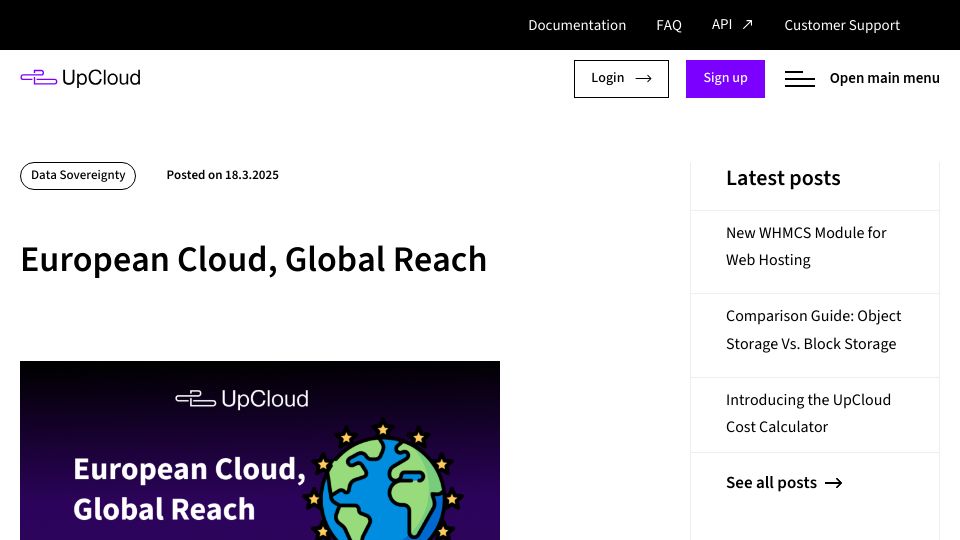The image size is (960, 540).
Task: Open Customer Support page
Action: point(842,25)
